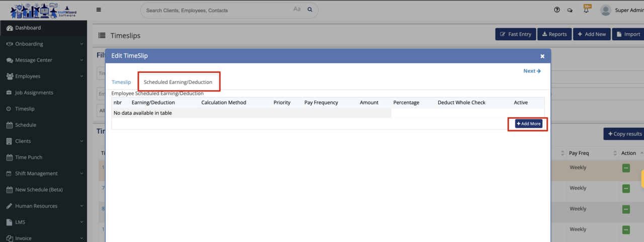Open the notifications bell icon
644x242 pixels.
[586, 10]
